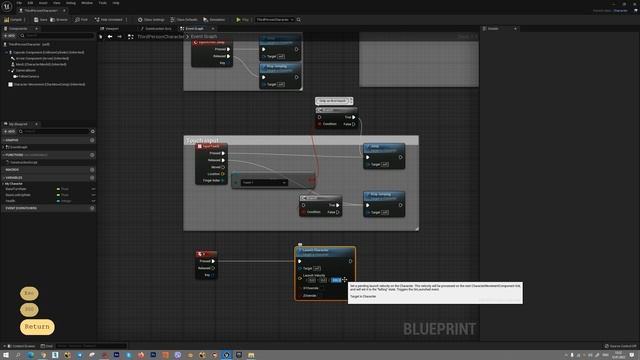Add event dispatcher with plus icon
The height and width of the screenshot is (360, 640).
coord(92,208)
